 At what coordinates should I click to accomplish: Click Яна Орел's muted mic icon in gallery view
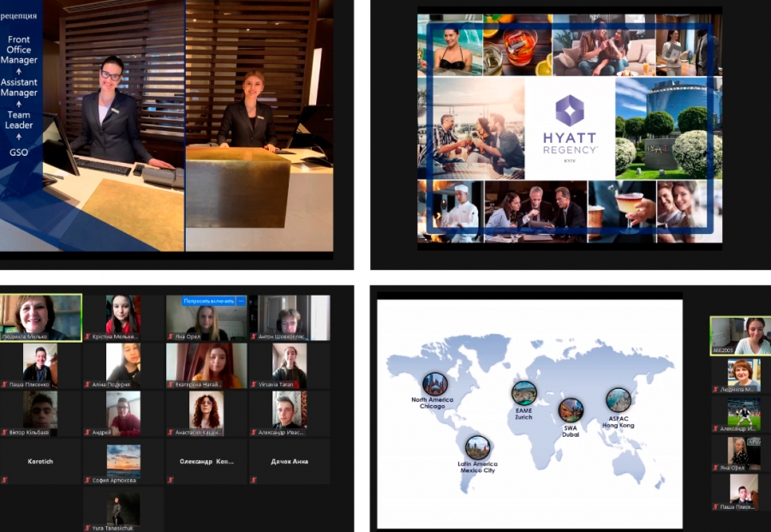[x=170, y=337]
